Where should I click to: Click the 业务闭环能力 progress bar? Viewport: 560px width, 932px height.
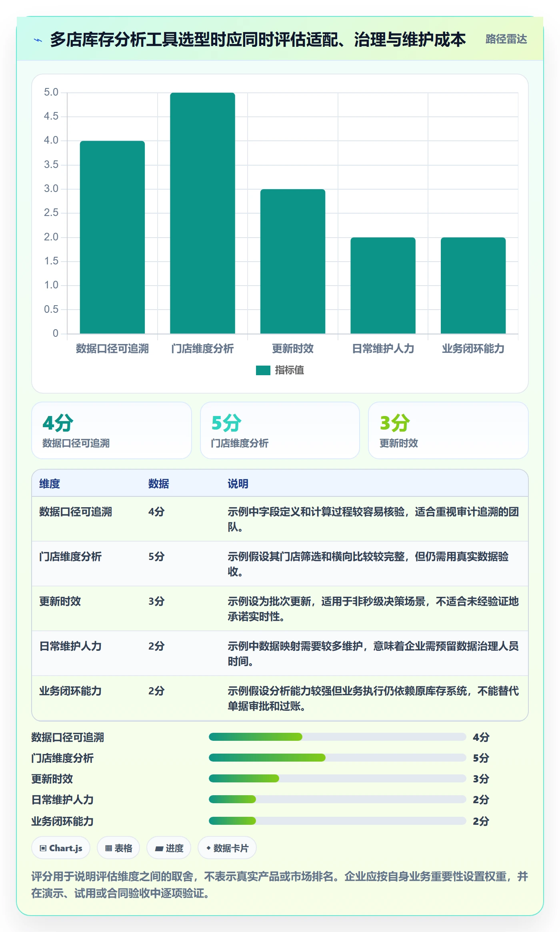pos(338,821)
